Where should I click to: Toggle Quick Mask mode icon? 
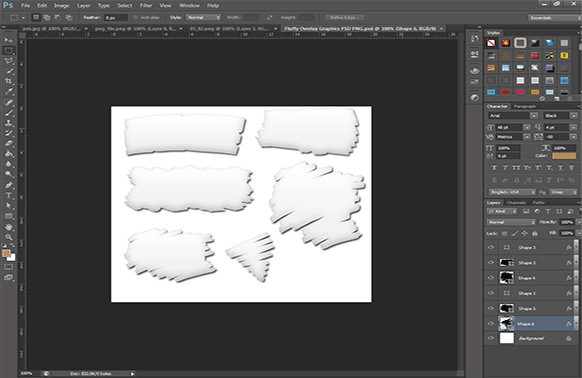click(x=9, y=267)
